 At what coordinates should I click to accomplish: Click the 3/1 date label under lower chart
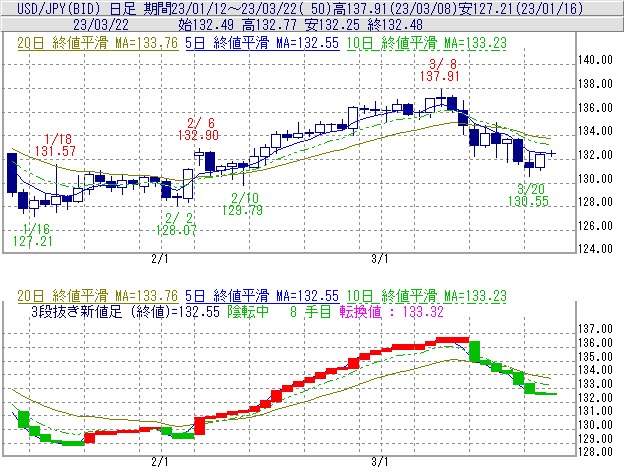tap(380, 462)
